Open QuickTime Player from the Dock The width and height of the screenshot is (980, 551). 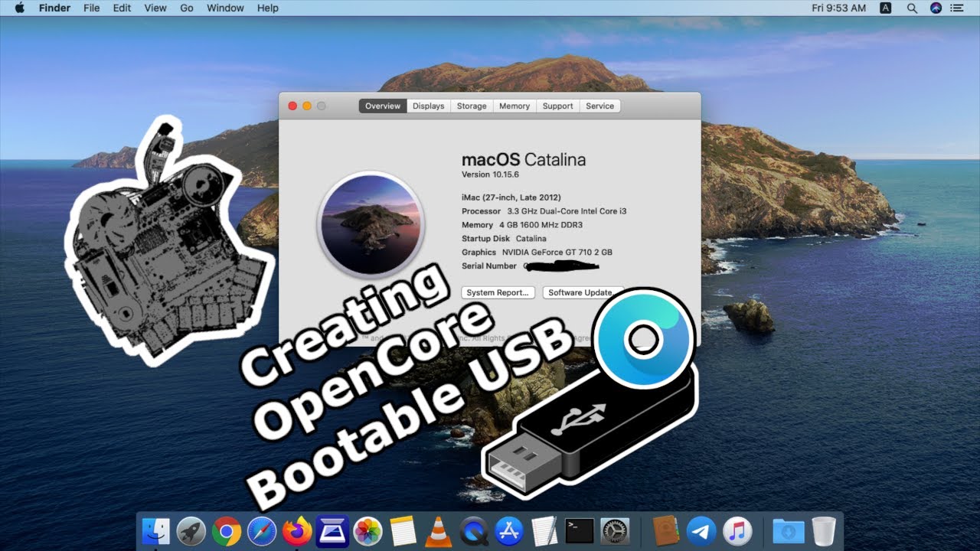point(473,530)
